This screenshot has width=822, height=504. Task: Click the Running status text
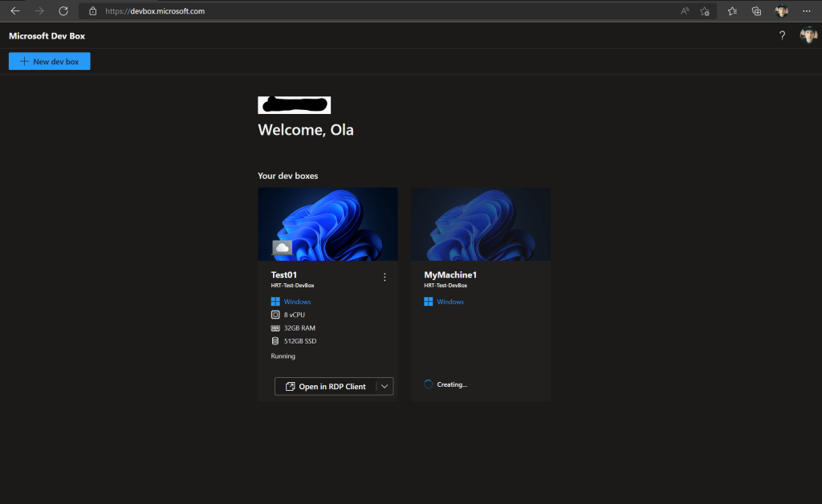click(x=283, y=356)
